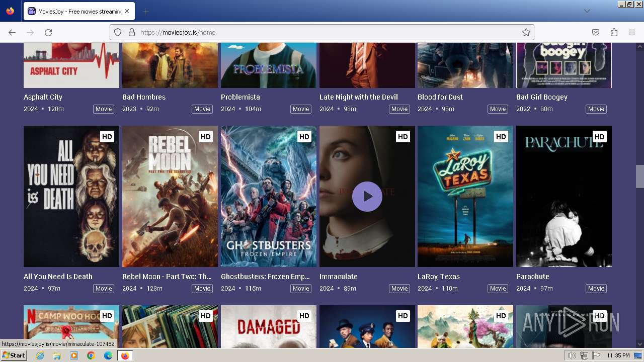
Task: Reload the page with refresh icon
Action: pyautogui.click(x=48, y=32)
